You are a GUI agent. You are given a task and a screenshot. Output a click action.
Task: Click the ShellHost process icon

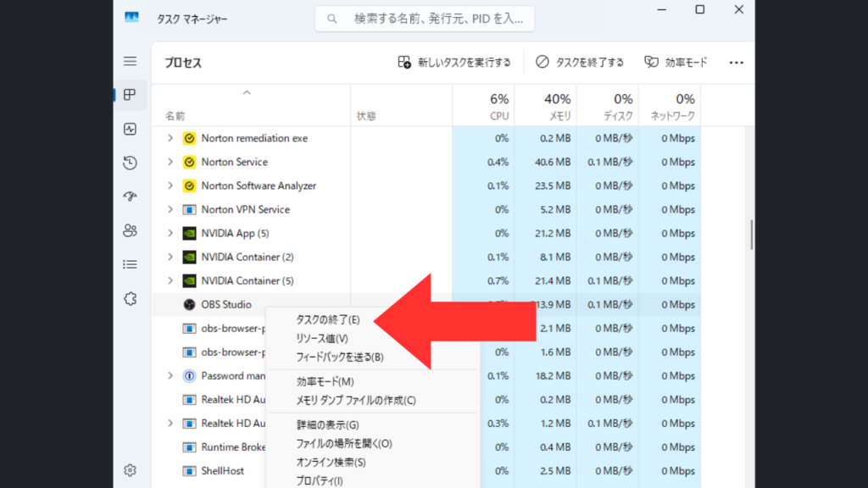tap(189, 471)
